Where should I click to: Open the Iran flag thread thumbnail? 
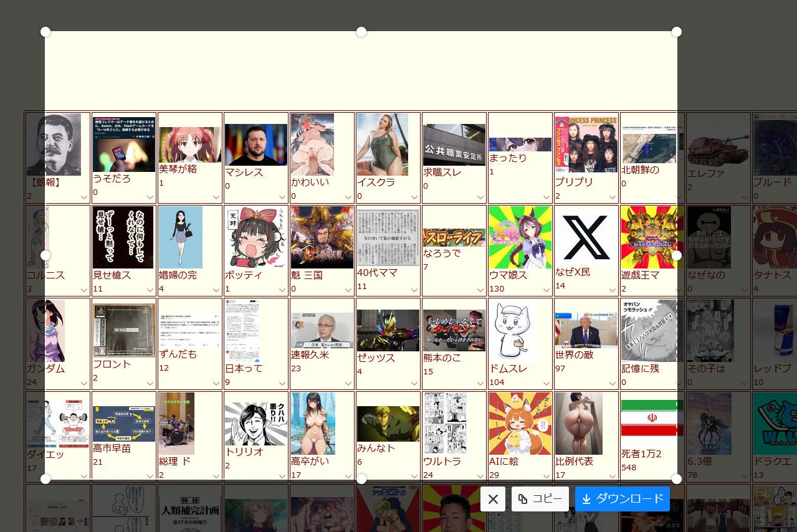(652, 421)
